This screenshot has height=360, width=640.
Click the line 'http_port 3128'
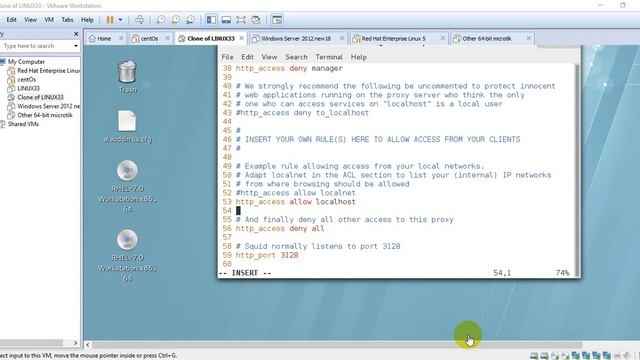coord(267,255)
